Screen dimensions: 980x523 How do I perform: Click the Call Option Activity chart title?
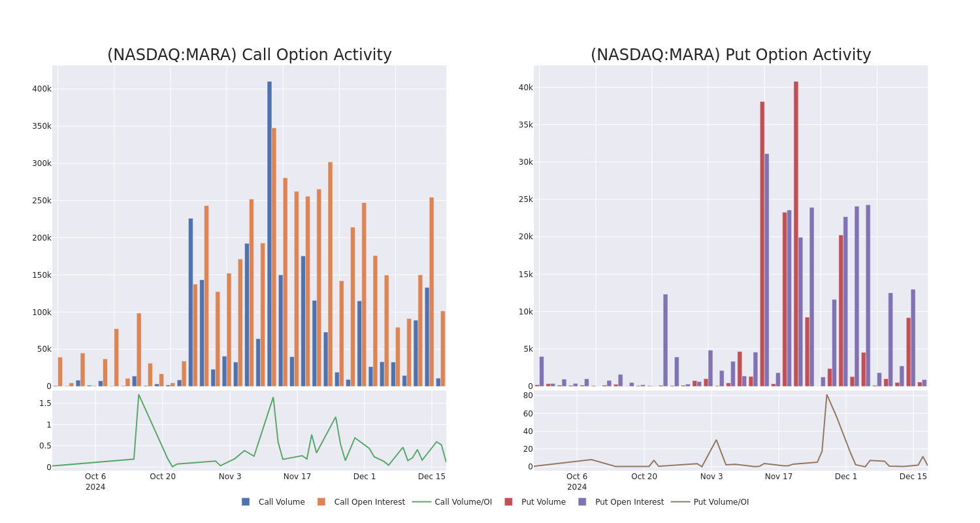[x=250, y=55]
